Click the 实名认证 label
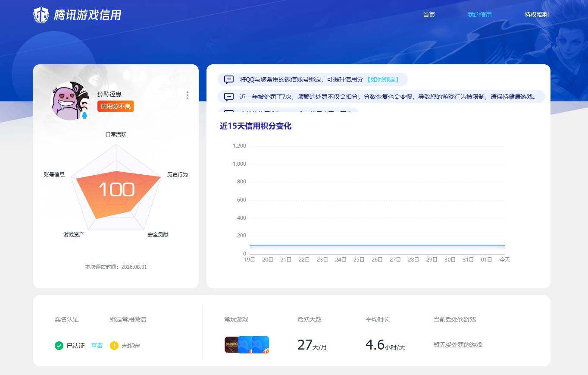This screenshot has height=375, width=588. tap(67, 320)
